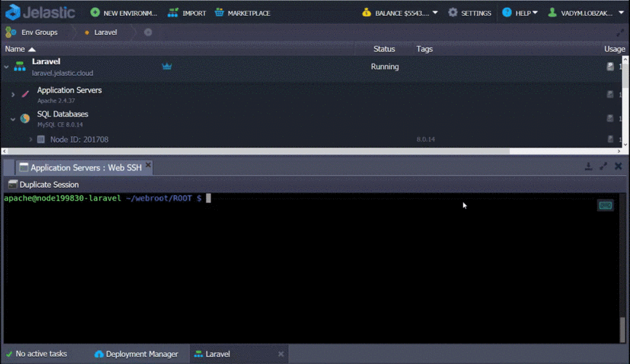Open the Help dropdown menu
The width and height of the screenshot is (630, 364).
point(520,13)
